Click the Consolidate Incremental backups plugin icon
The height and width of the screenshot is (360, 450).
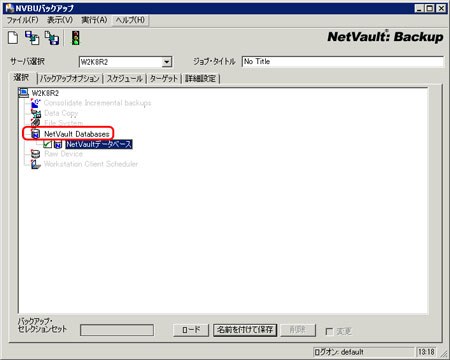point(35,103)
